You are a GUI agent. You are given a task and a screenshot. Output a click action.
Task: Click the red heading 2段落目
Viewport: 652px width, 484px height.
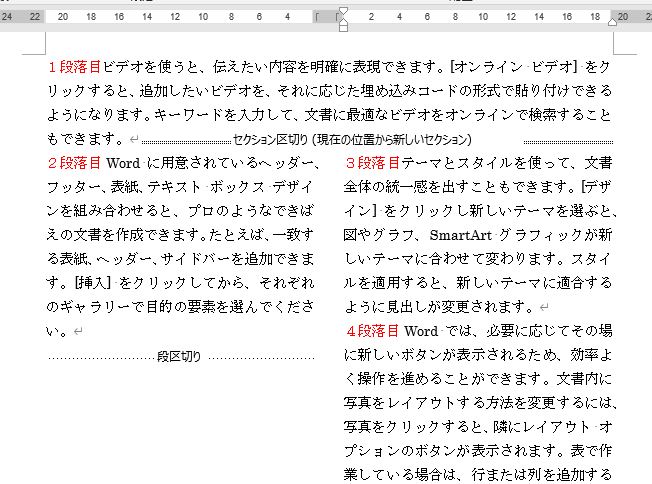tap(74, 163)
